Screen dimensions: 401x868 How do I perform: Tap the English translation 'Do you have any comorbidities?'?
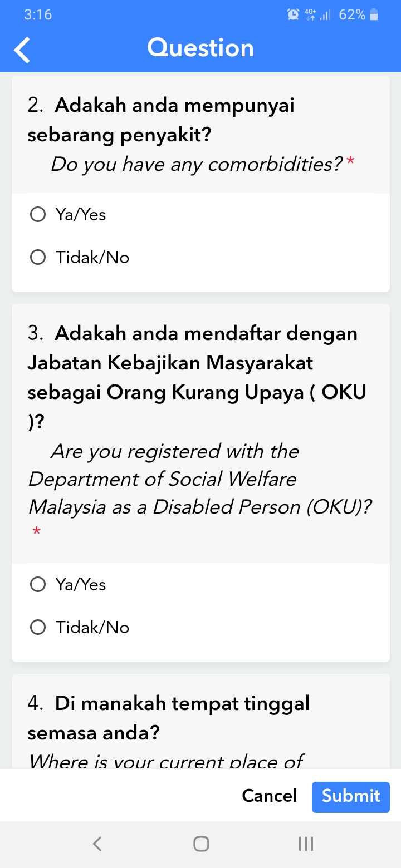pyautogui.click(x=196, y=164)
